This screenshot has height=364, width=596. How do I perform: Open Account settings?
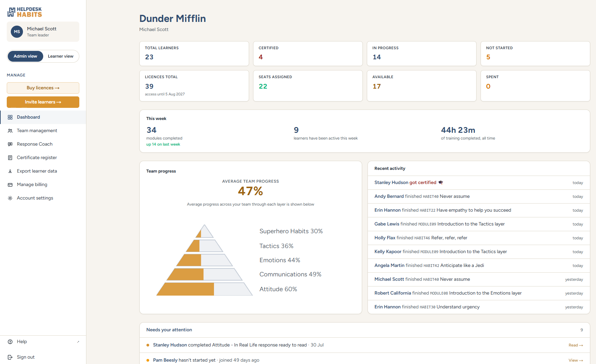pos(43,198)
